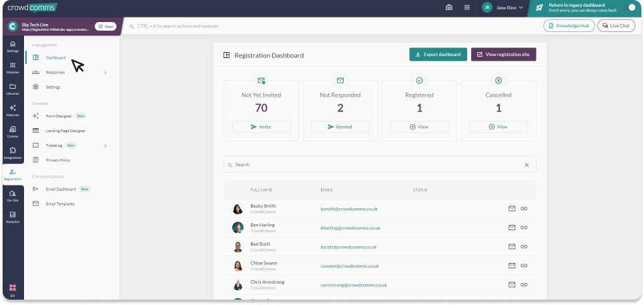Select Form Designer in the menu
The width and height of the screenshot is (644, 305).
[x=59, y=116]
